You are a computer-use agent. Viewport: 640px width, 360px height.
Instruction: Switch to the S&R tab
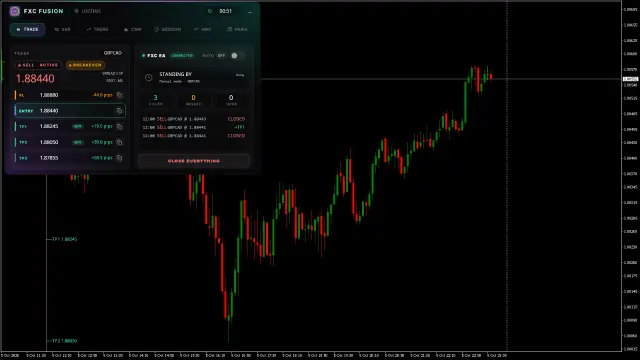point(62,29)
